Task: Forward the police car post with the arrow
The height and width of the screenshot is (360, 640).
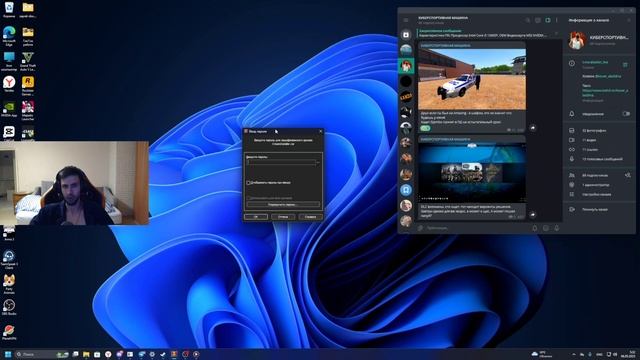Action: tap(533, 128)
